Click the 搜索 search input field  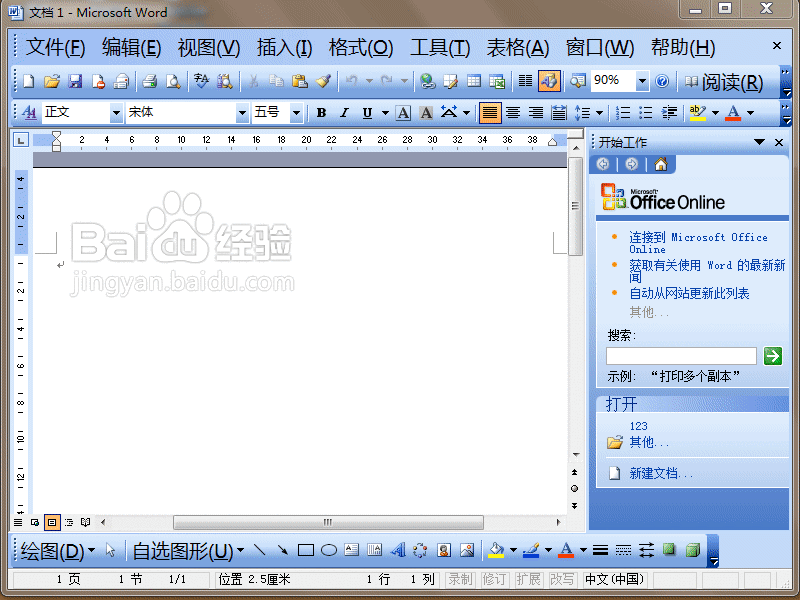click(x=681, y=356)
